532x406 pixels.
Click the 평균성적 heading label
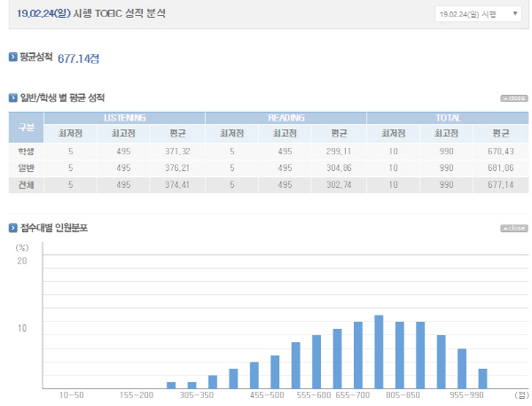pos(36,57)
